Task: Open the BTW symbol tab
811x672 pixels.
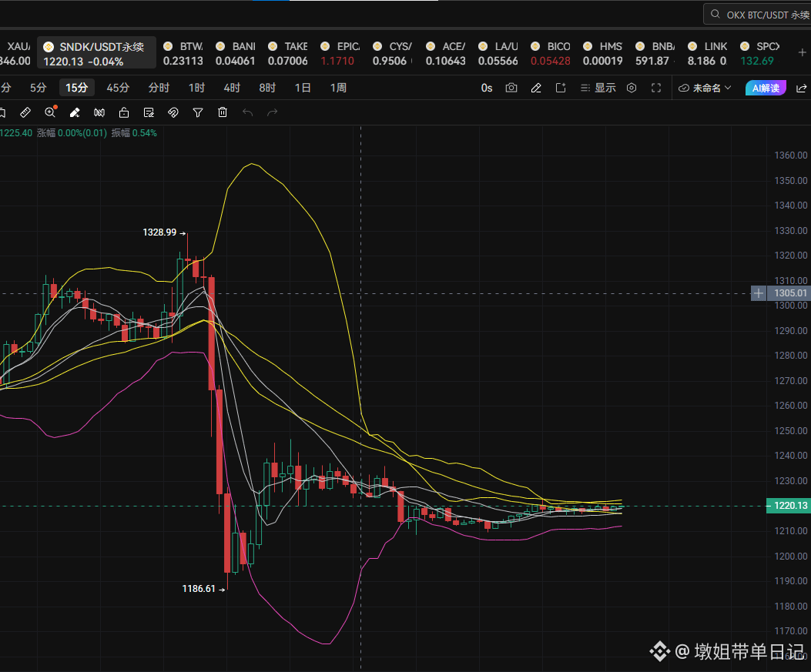Action: [183, 52]
